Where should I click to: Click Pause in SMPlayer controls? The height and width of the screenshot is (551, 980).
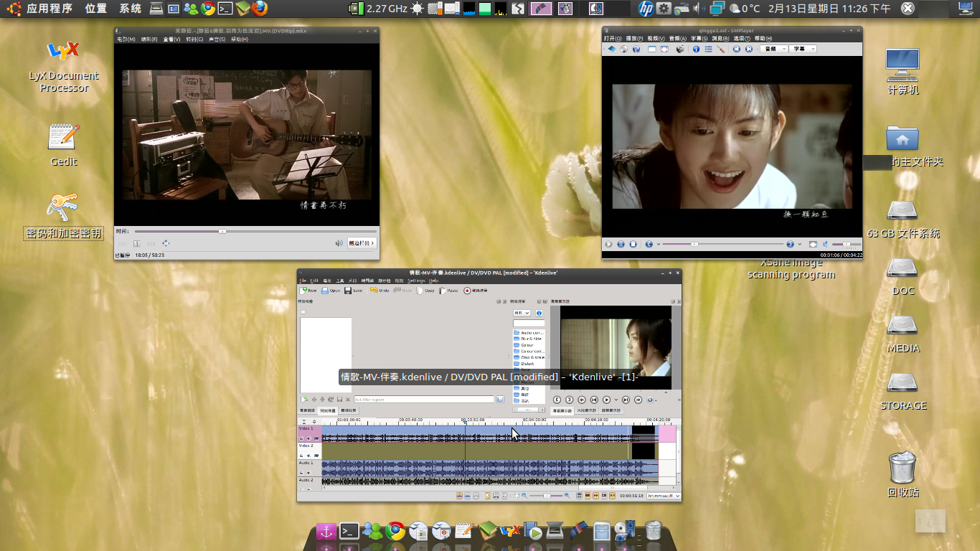click(621, 244)
